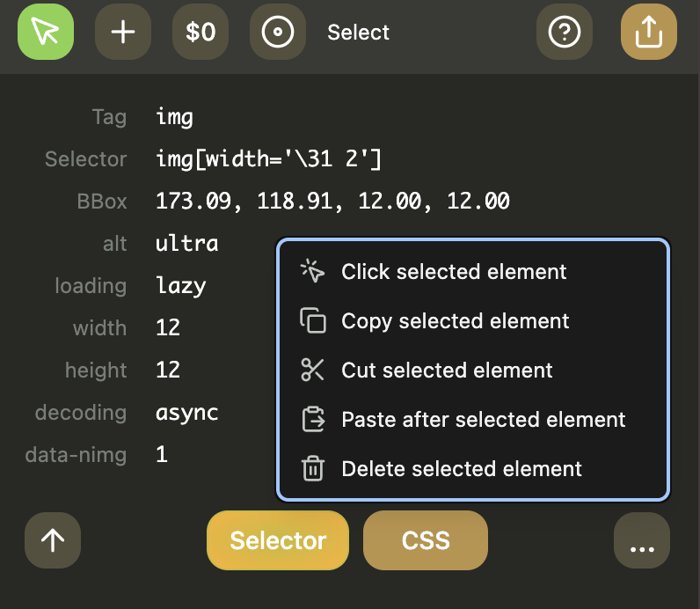Click the circular target icon button
Viewport: 700px width, 609px height.
[278, 32]
